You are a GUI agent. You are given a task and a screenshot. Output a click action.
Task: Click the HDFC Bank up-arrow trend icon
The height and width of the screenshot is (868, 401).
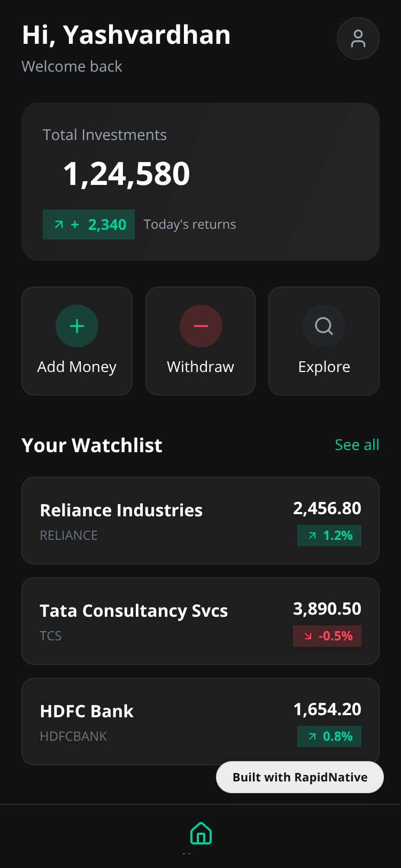[312, 737]
